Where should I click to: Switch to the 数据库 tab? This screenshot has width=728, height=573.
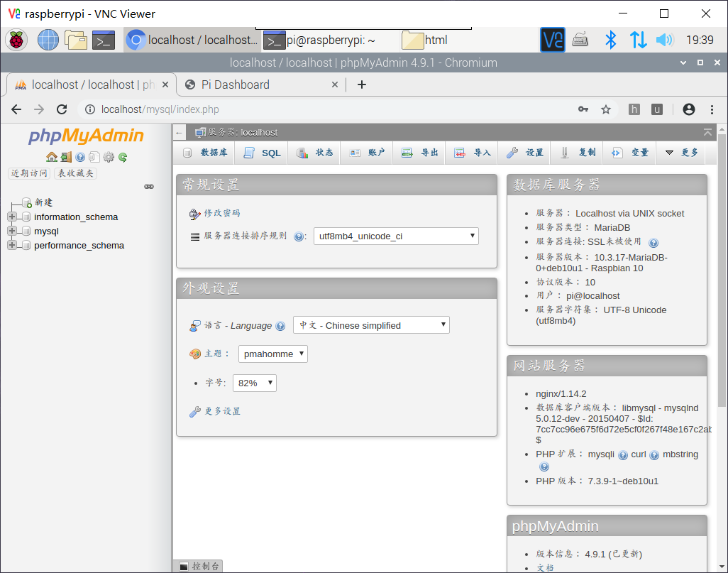pos(205,153)
